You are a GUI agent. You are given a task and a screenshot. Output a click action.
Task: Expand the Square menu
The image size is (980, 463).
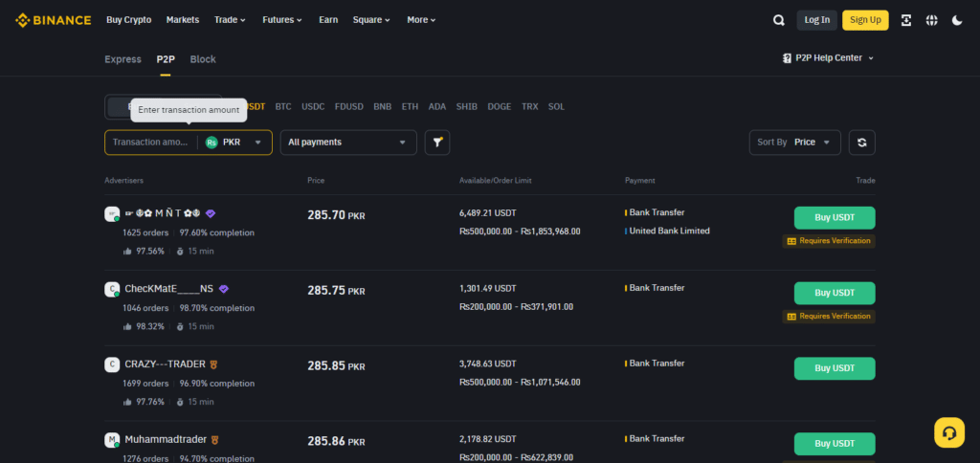(372, 20)
